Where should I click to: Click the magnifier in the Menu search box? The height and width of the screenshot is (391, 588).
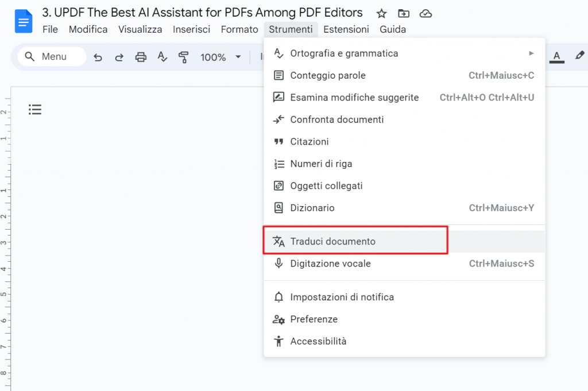click(x=30, y=57)
